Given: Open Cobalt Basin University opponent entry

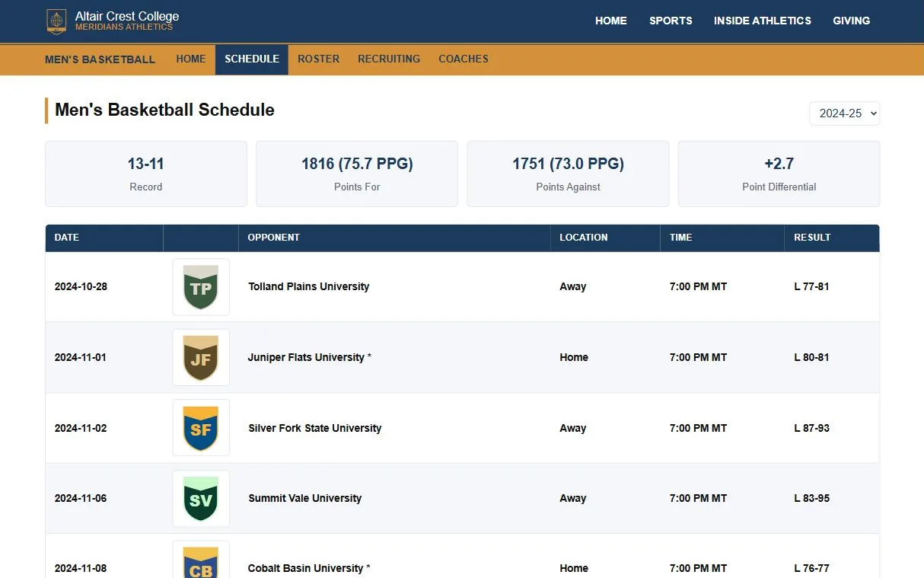Looking at the screenshot, I should (x=309, y=568).
